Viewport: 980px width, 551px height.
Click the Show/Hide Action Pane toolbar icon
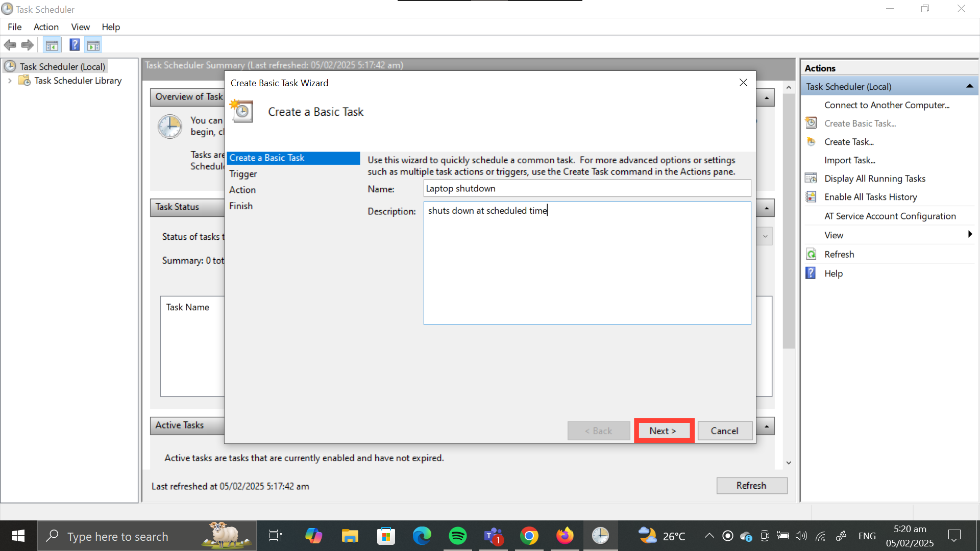[x=93, y=45]
